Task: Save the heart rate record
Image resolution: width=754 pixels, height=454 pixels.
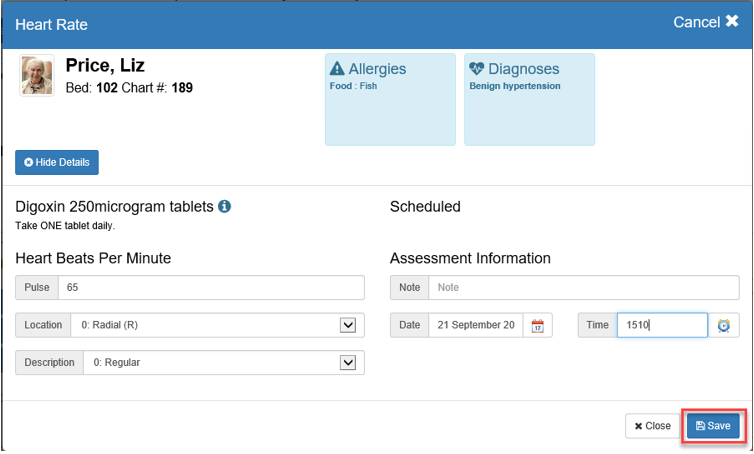Action: click(713, 426)
